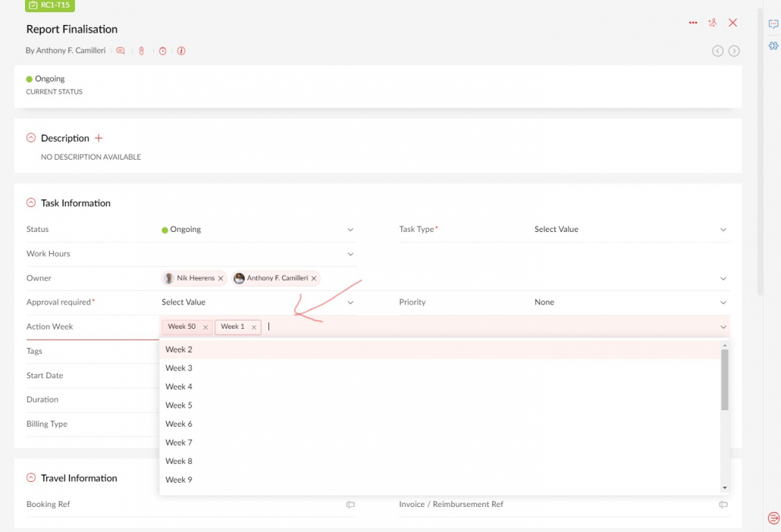Click the Action Week dropdown arrow
The width and height of the screenshot is (781, 532).
pos(723,327)
